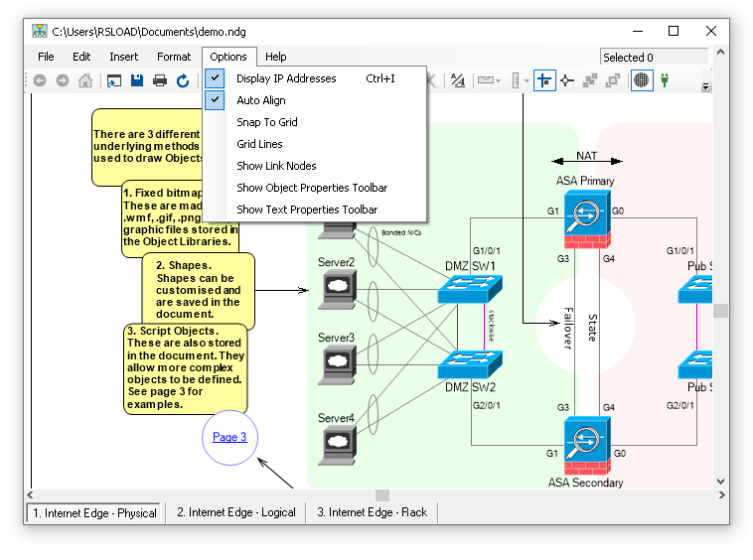This screenshot has width=753, height=560.
Task: Follow the Page 3 link
Action: point(229,437)
